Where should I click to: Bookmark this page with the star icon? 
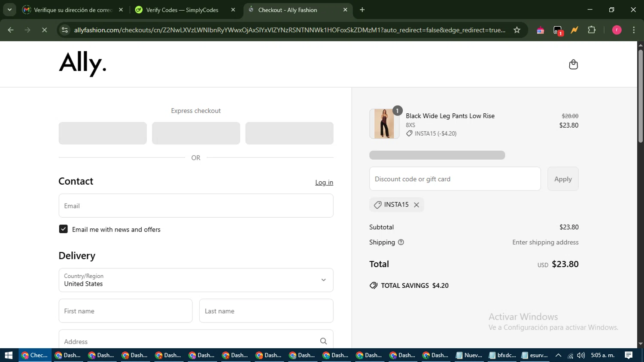(x=517, y=30)
